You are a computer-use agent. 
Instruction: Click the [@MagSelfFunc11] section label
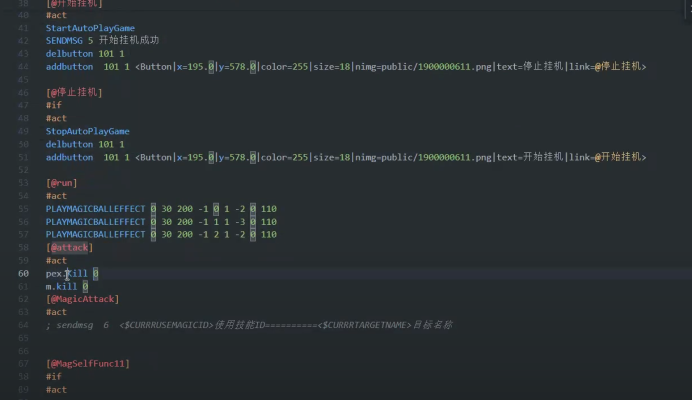(87, 364)
